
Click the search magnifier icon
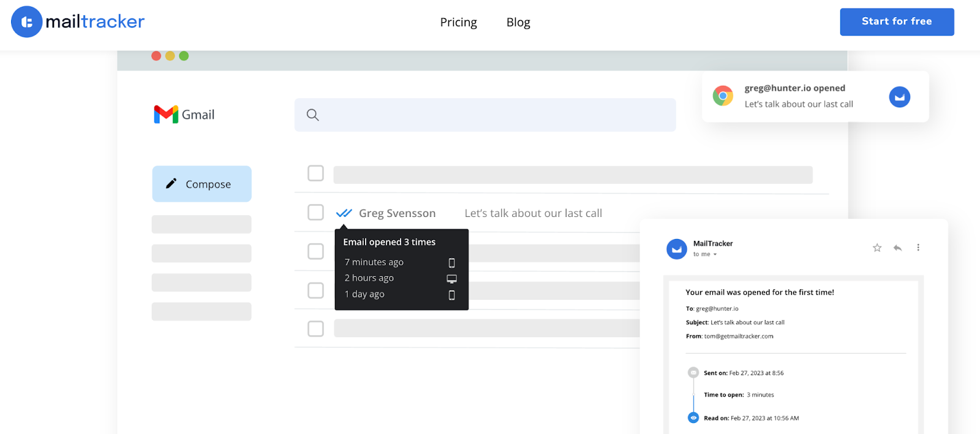312,115
